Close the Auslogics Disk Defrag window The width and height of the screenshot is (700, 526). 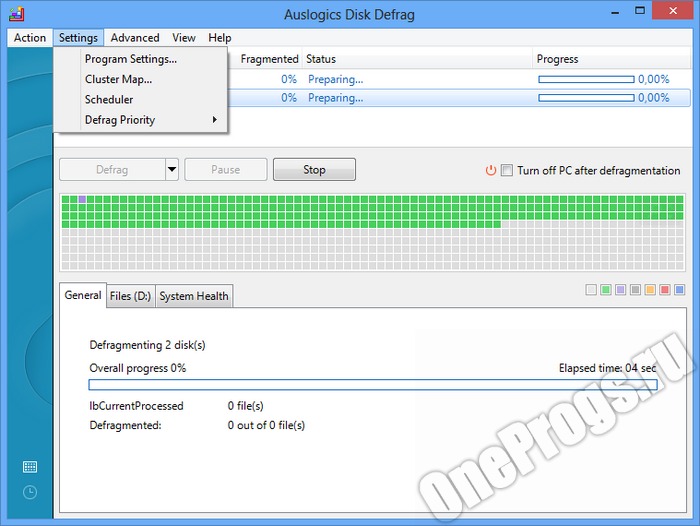673,11
